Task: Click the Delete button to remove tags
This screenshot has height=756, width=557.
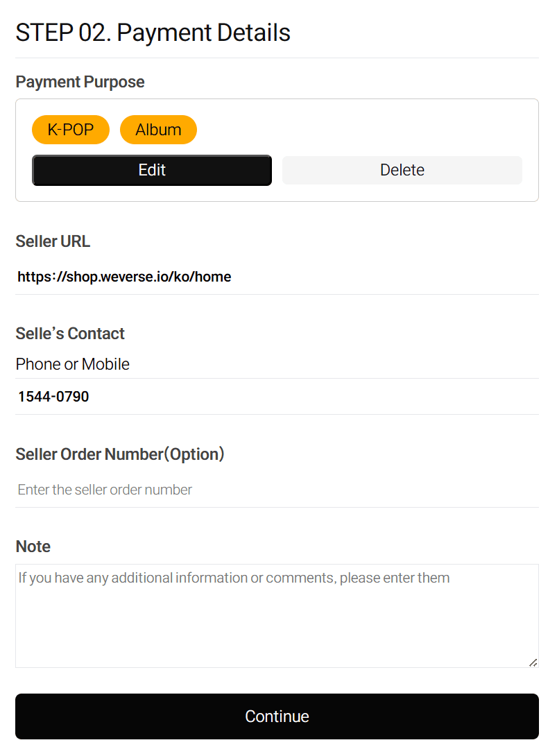Action: (x=402, y=170)
